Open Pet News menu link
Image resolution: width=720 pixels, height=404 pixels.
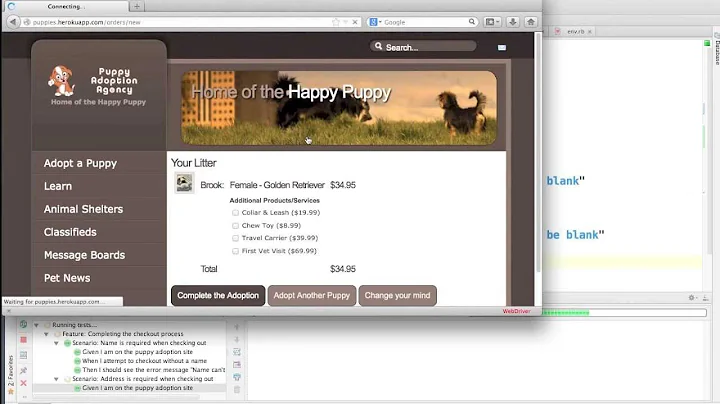pyautogui.click(x=67, y=278)
